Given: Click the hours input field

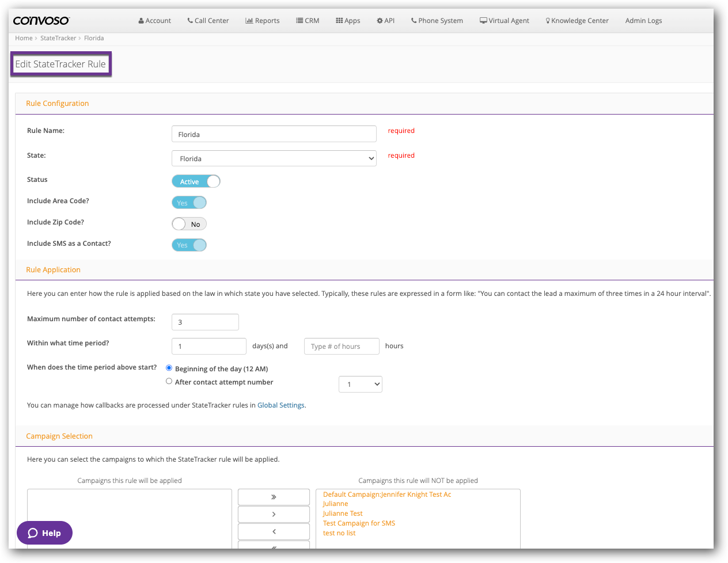Looking at the screenshot, I should point(341,346).
